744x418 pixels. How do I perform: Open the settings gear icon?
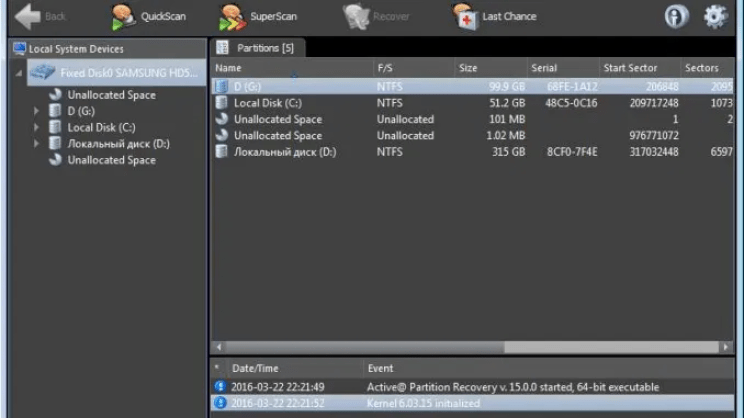pos(715,16)
